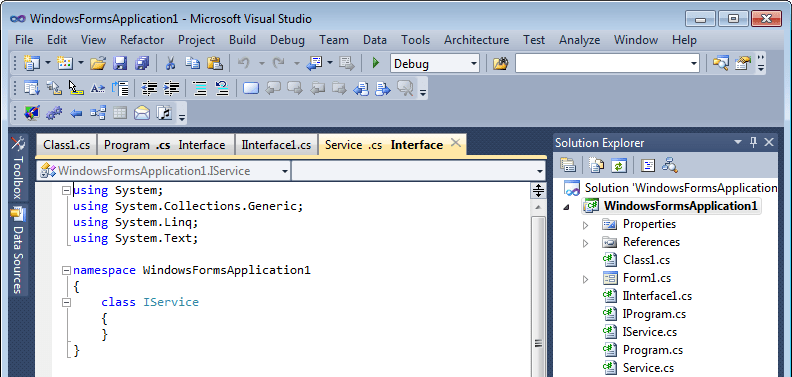792x377 pixels.
Task: Expand the References node in Solution Explorer
Action: pos(585,243)
